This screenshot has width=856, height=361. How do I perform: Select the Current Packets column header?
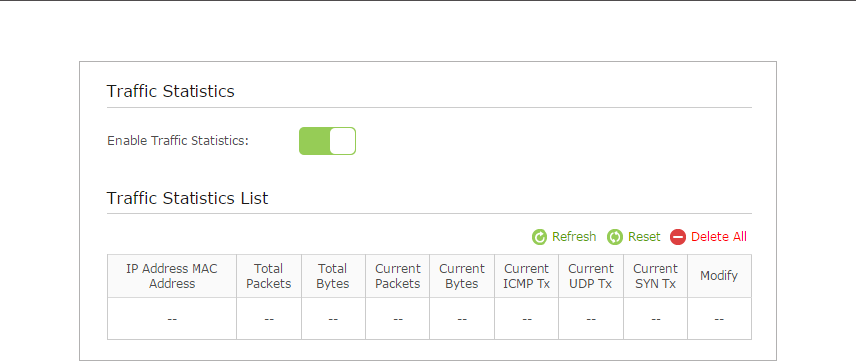tap(397, 276)
